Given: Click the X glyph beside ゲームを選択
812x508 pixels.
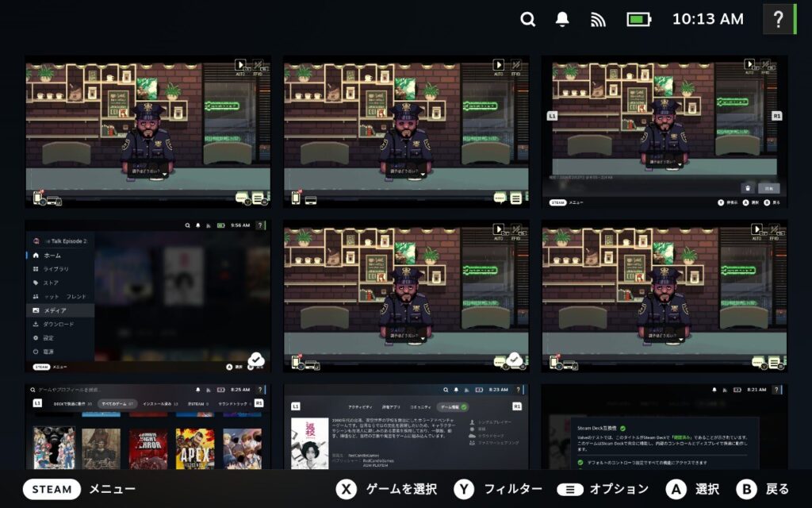Looking at the screenshot, I should point(347,489).
